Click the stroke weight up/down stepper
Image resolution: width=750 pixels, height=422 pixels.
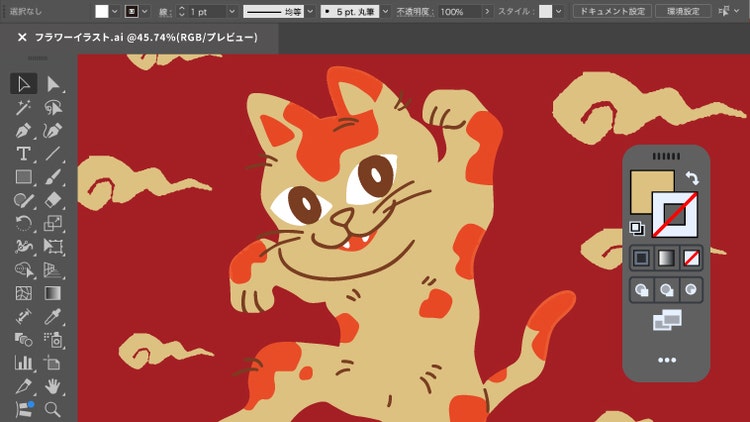click(x=181, y=11)
